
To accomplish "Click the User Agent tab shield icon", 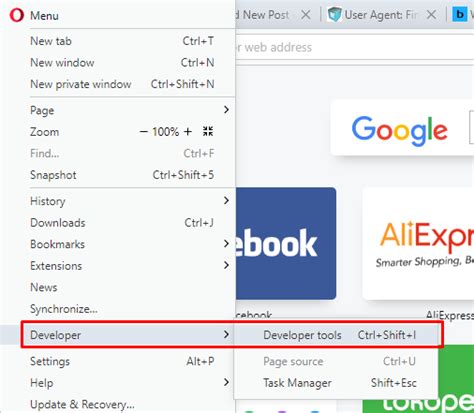I will pos(334,15).
